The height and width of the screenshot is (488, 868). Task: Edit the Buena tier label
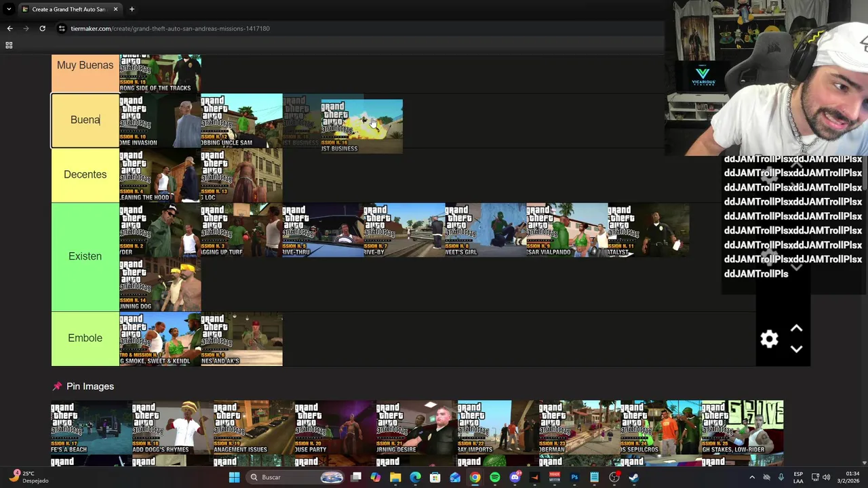click(x=85, y=120)
